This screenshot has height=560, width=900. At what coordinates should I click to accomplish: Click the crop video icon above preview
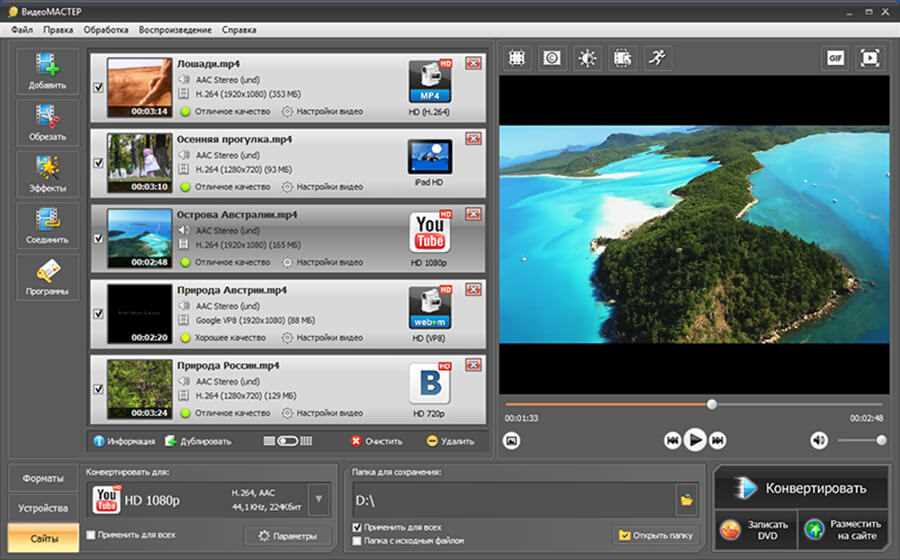point(517,58)
